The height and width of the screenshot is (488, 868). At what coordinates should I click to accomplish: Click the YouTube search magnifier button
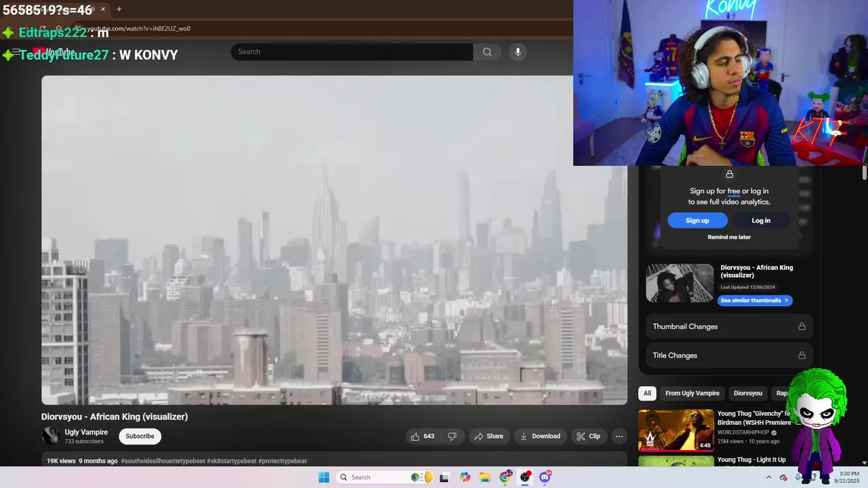point(487,52)
